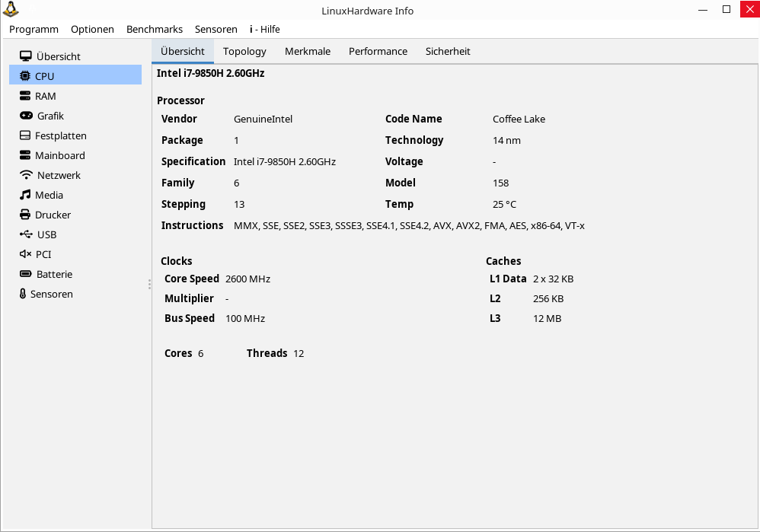Close the LinuxHardware Info window
This screenshot has height=532, width=760.
[750, 9]
